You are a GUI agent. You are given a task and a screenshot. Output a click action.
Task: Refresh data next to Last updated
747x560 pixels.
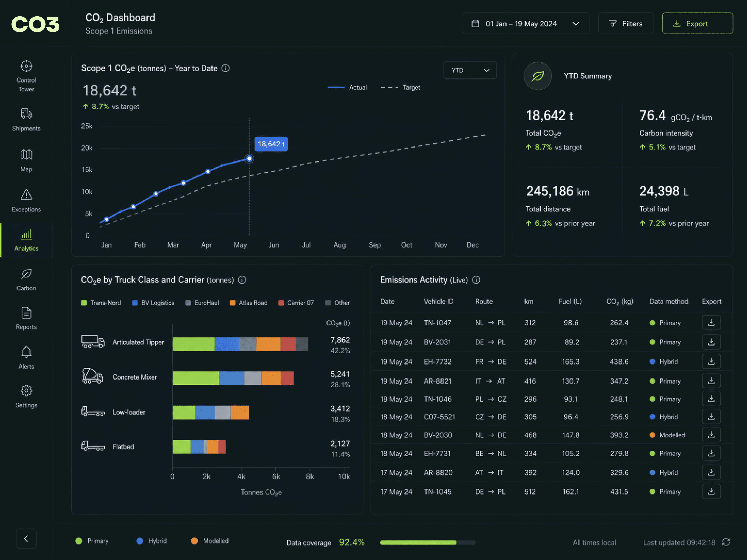click(x=726, y=542)
